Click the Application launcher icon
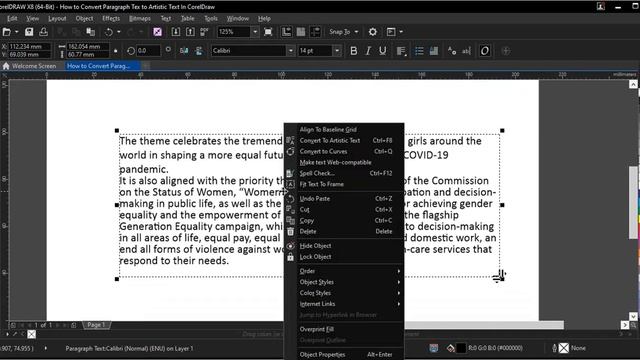 pos(391,32)
